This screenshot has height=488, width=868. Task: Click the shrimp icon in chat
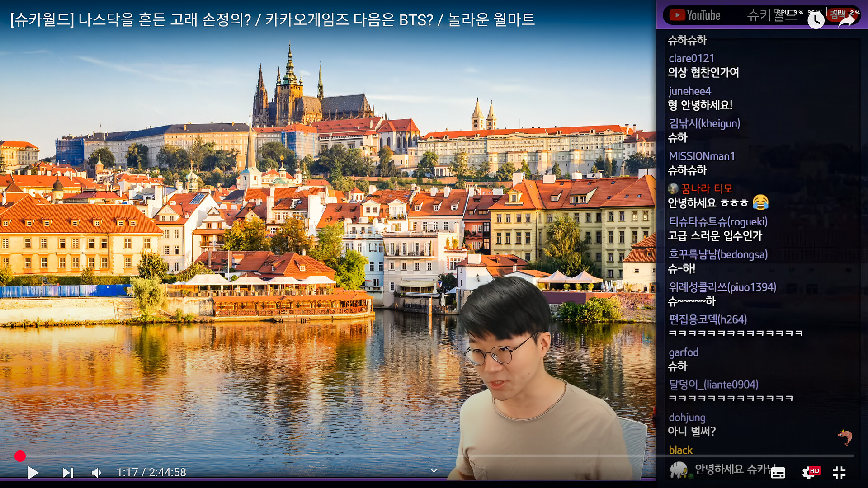click(844, 437)
